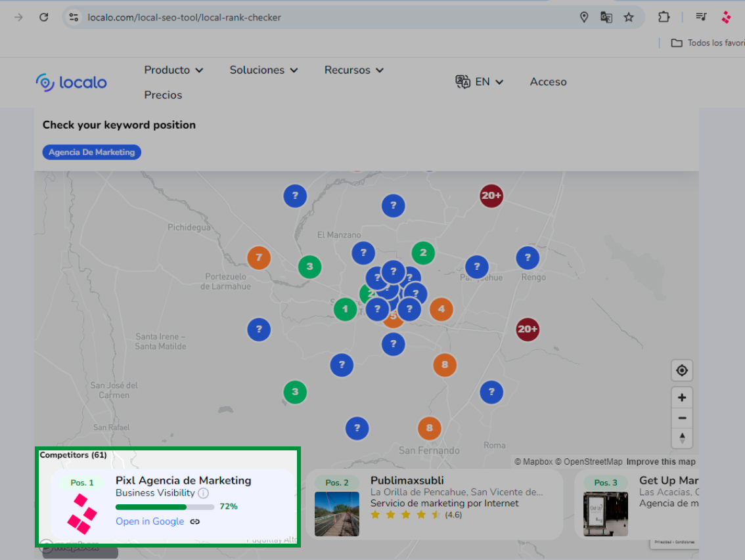
Task: Expand the Recursos menu
Action: [x=354, y=70]
